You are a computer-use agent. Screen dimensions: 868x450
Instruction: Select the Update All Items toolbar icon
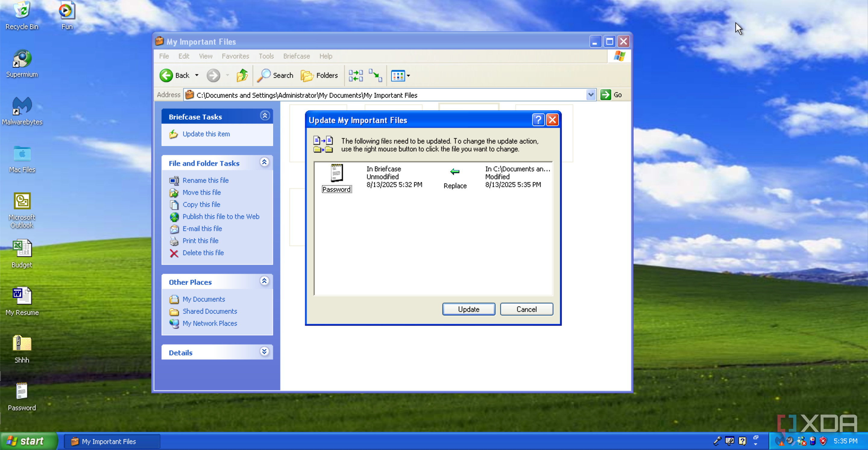click(x=356, y=75)
